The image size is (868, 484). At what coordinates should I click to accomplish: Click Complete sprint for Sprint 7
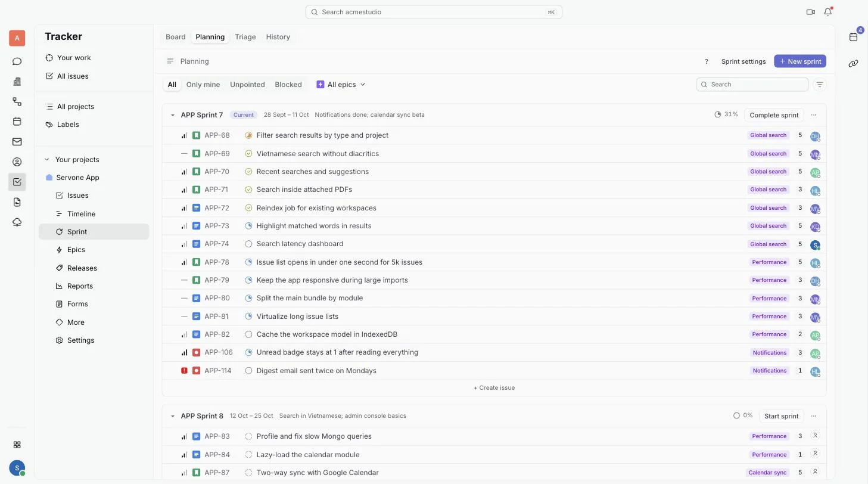pyautogui.click(x=774, y=115)
